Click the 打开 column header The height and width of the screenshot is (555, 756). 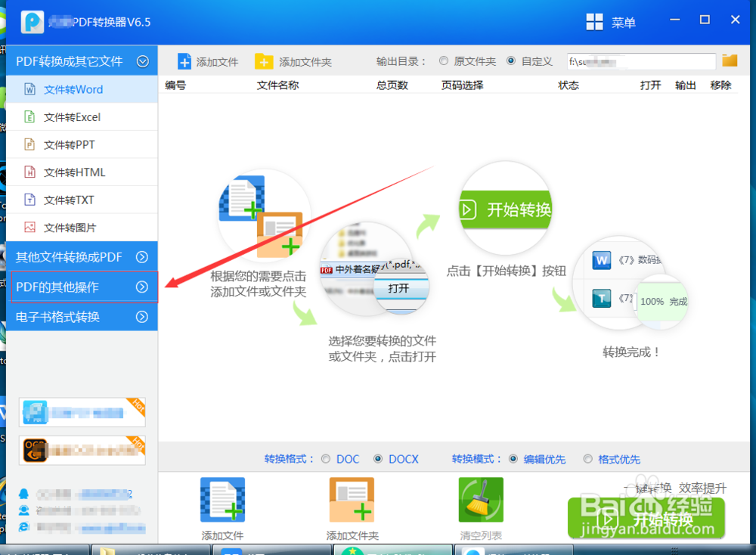coord(650,85)
